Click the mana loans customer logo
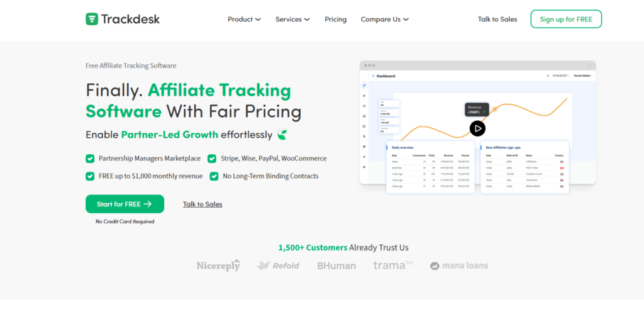The image size is (644, 309). (x=459, y=266)
